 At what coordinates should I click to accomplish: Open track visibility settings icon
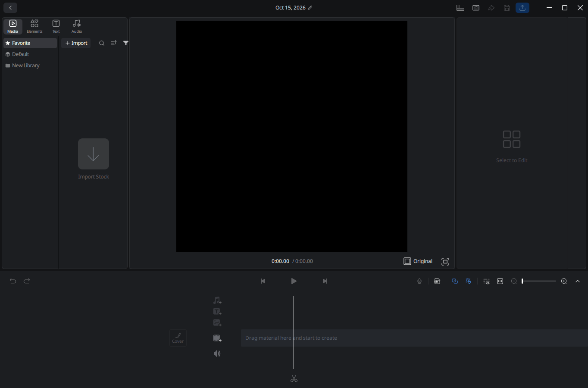click(486, 281)
